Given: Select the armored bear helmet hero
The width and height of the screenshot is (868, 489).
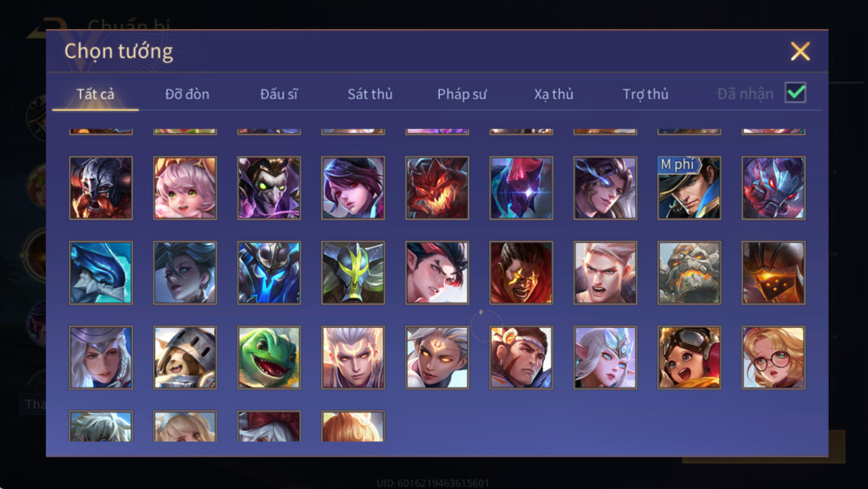Looking at the screenshot, I should pyautogui.click(x=185, y=357).
